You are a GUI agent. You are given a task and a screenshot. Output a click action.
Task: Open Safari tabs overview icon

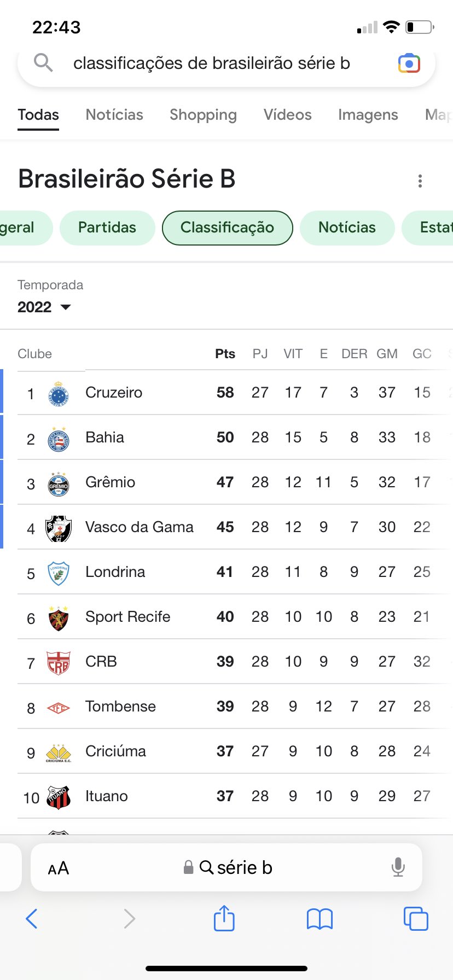click(x=415, y=918)
